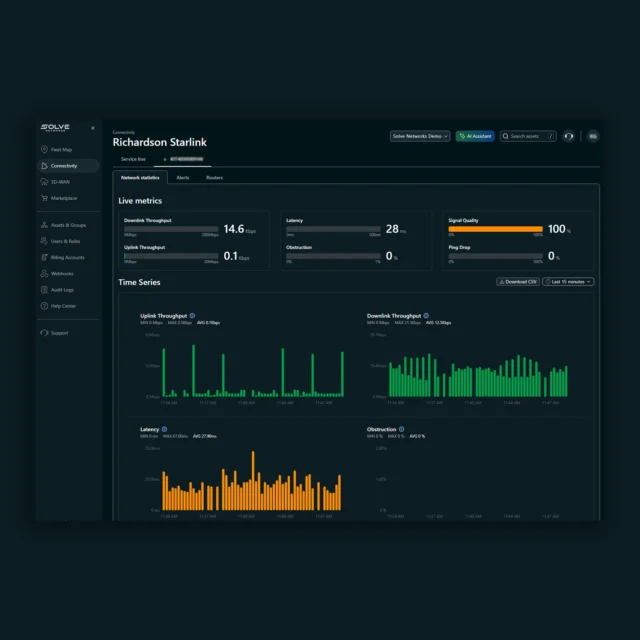The height and width of the screenshot is (640, 640).
Task: Open the Marketplace cart icon
Action: coord(43,198)
